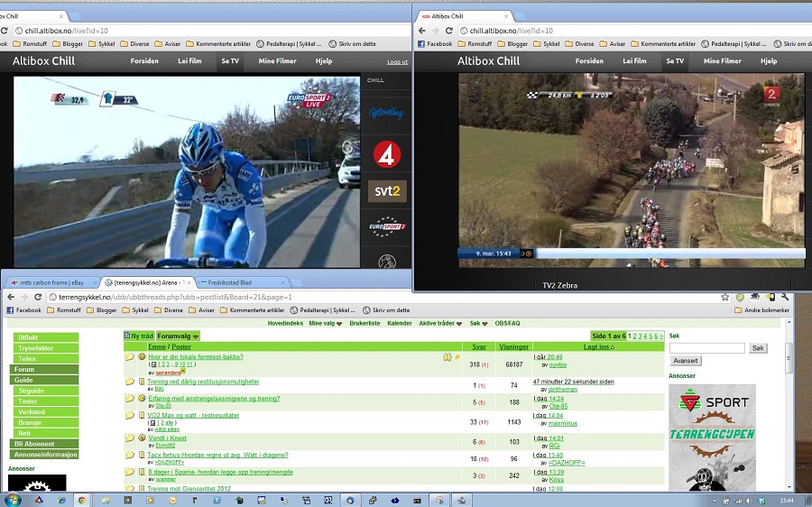Open 'Bli Abonnent' in the left sidebar
812x507 pixels.
(x=44, y=444)
